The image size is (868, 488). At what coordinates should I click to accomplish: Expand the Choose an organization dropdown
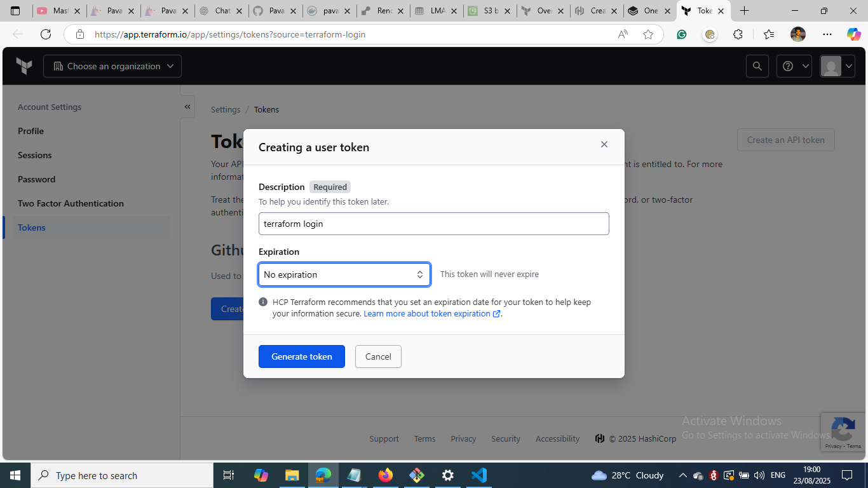click(x=112, y=66)
